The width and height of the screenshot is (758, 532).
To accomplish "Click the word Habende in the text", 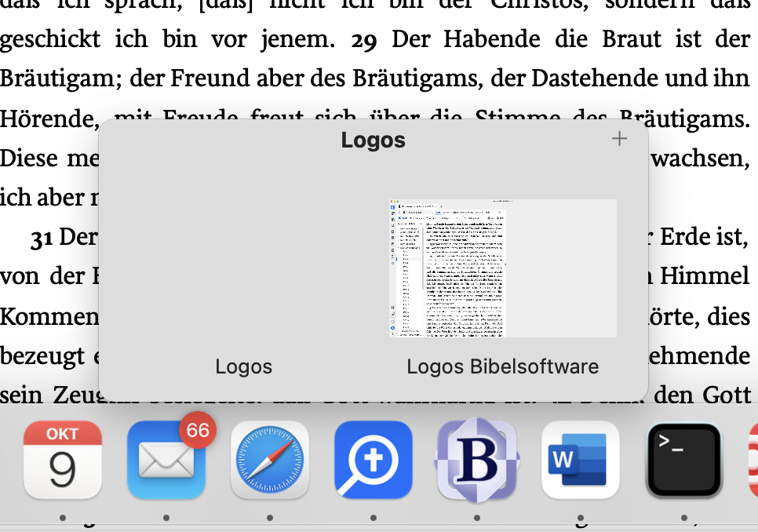I will coord(492,38).
